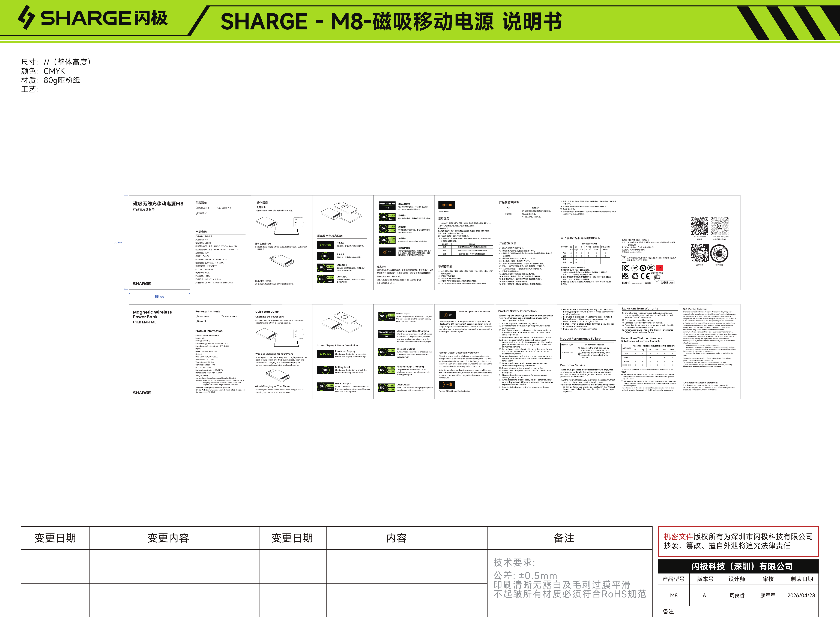840x625 pixels.
Task: Click the 75% screen beside USB-C输出
Action: click(325, 267)
